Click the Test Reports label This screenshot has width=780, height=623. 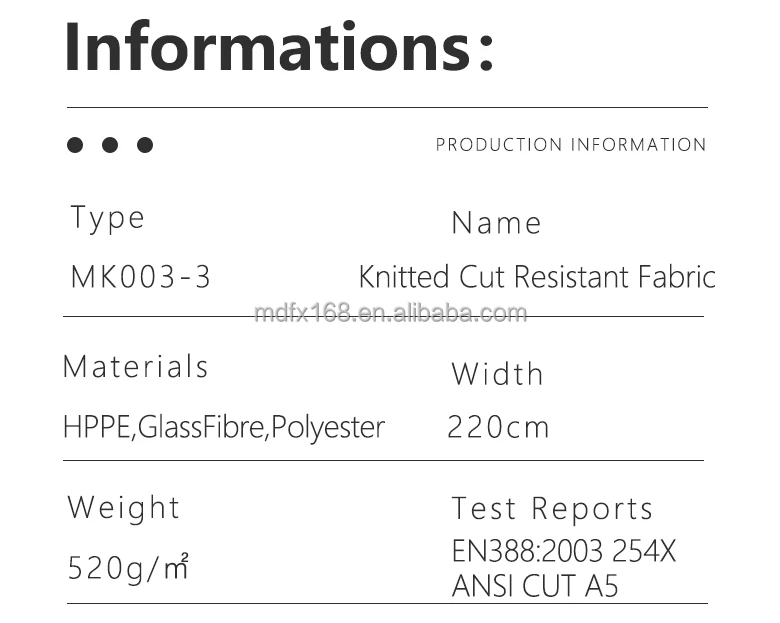[552, 509]
